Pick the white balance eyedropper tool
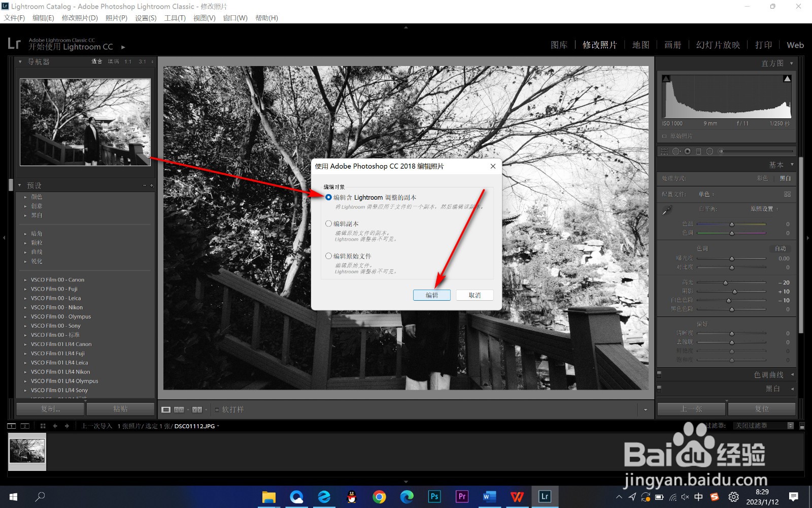Screen dimensions: 812x508 667,210
